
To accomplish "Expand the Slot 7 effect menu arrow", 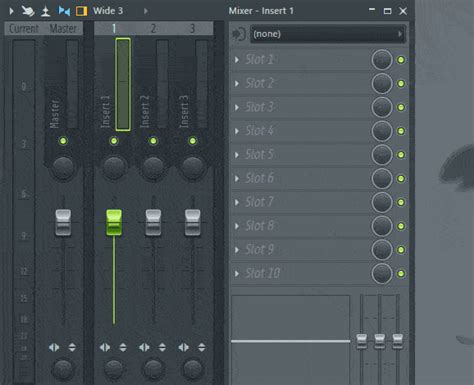I will 237,202.
